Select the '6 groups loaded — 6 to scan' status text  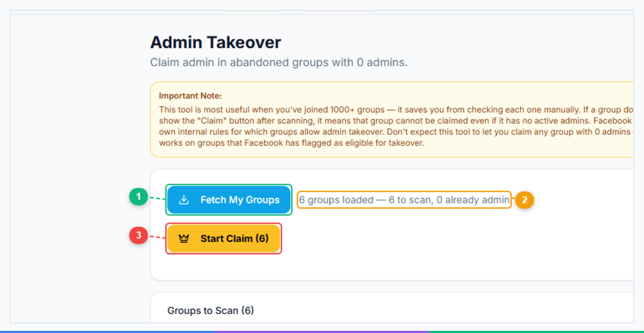coord(404,200)
